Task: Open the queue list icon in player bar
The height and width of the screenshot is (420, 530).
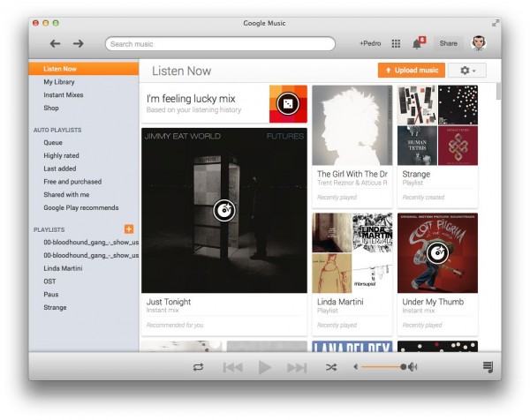Action: click(488, 367)
